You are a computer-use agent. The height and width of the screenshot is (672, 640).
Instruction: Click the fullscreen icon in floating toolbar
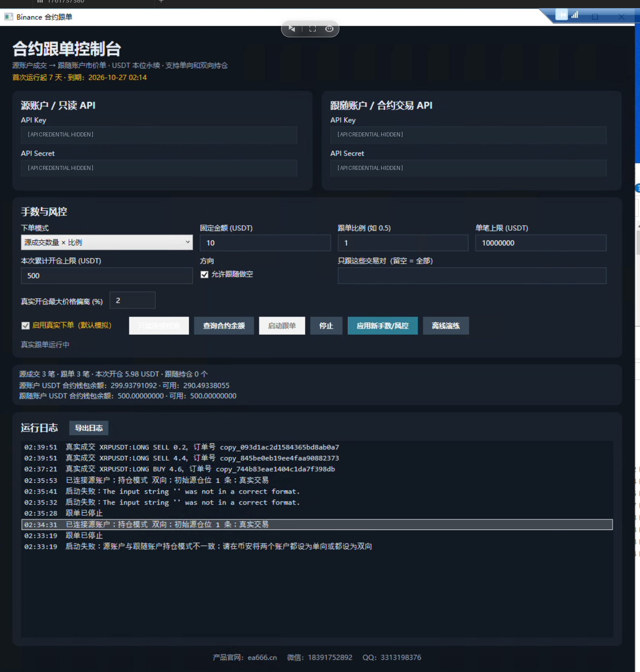(x=313, y=29)
